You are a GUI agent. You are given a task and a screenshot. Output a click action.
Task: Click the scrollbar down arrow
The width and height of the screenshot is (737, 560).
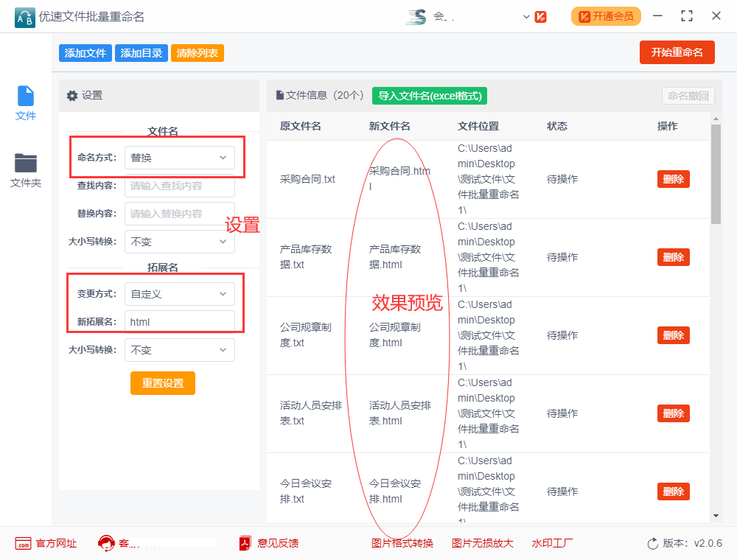click(716, 516)
